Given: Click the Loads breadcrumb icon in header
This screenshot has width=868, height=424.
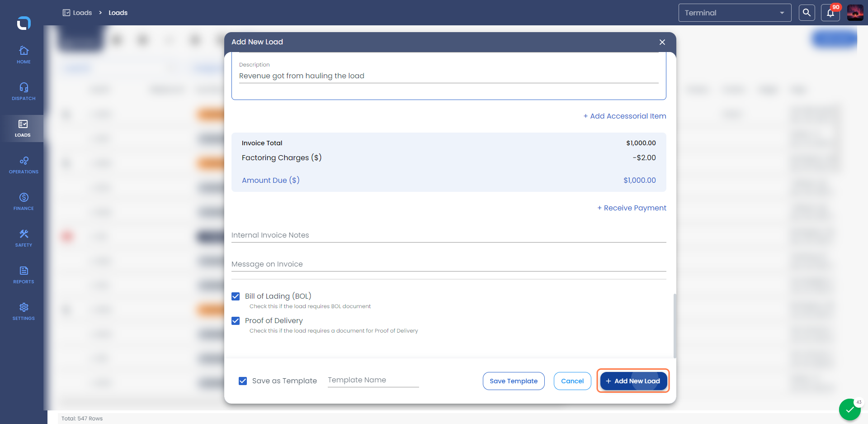Looking at the screenshot, I should (66, 13).
